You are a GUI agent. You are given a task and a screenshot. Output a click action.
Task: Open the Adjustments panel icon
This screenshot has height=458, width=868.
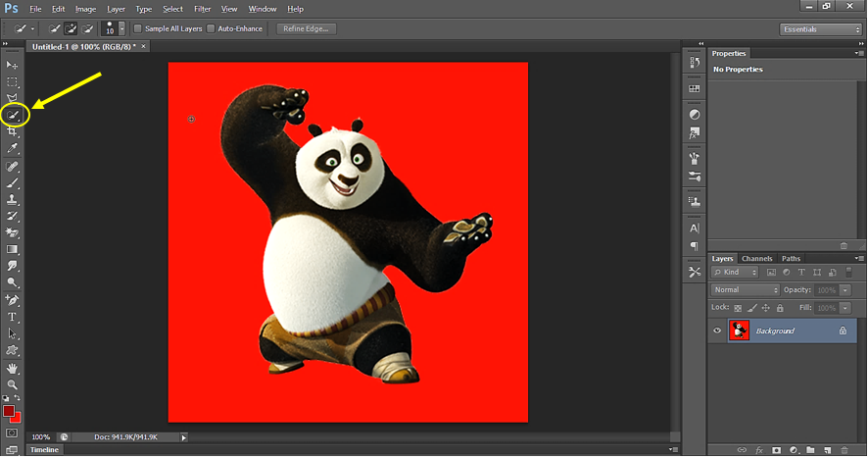pos(695,115)
